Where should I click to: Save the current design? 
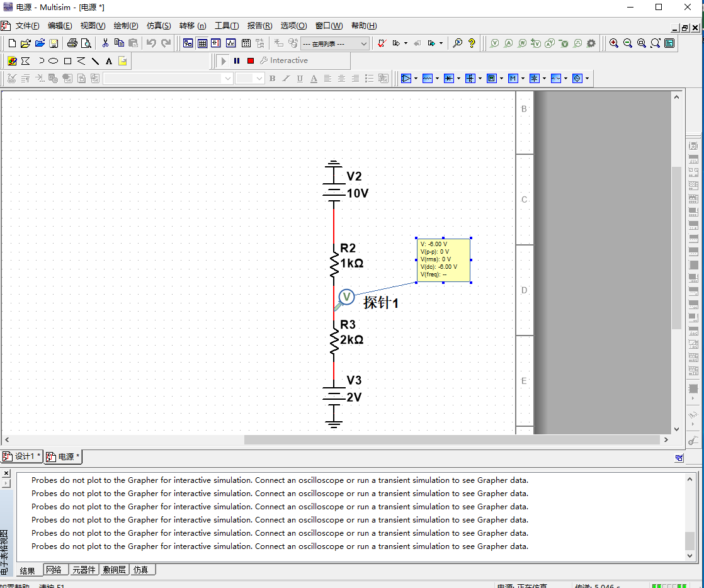[54, 43]
